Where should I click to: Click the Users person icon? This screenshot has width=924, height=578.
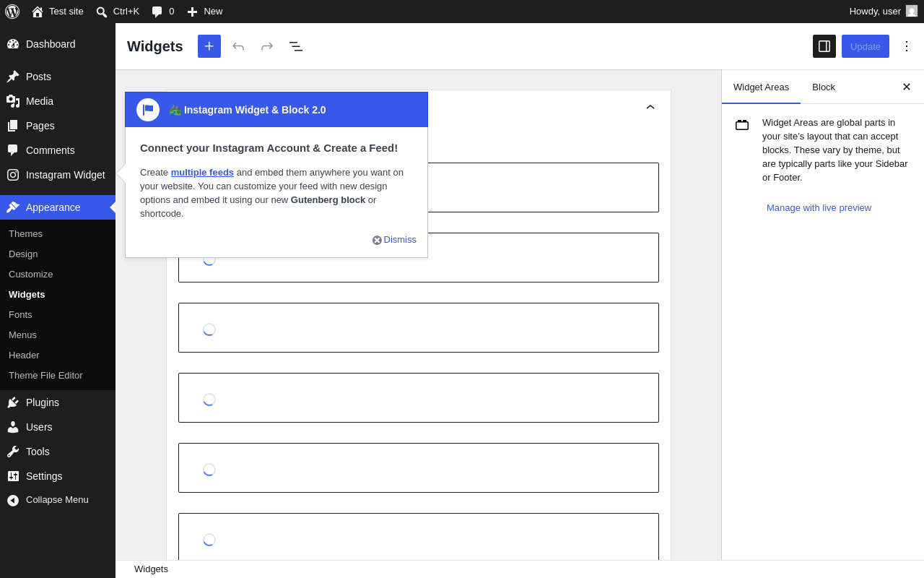13,427
